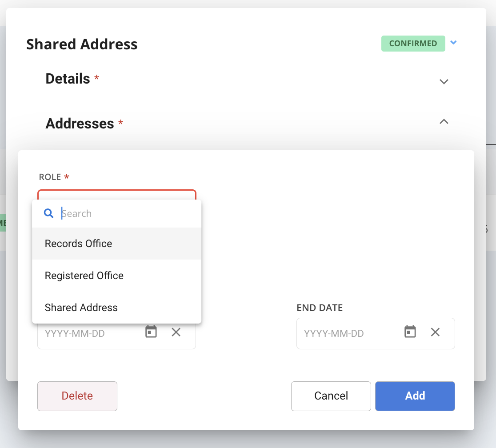Viewport: 496px width, 448px height.
Task: Click the Cancel button
Action: click(x=331, y=396)
